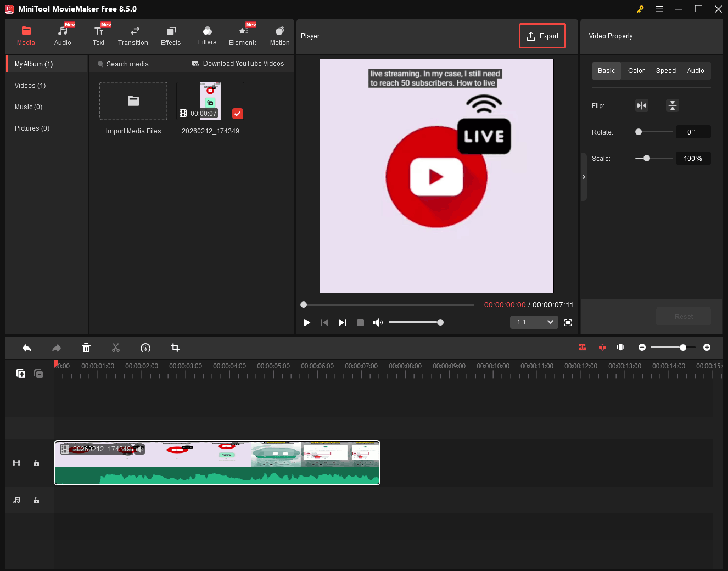
Task: Lock the video track
Action: [x=36, y=463]
